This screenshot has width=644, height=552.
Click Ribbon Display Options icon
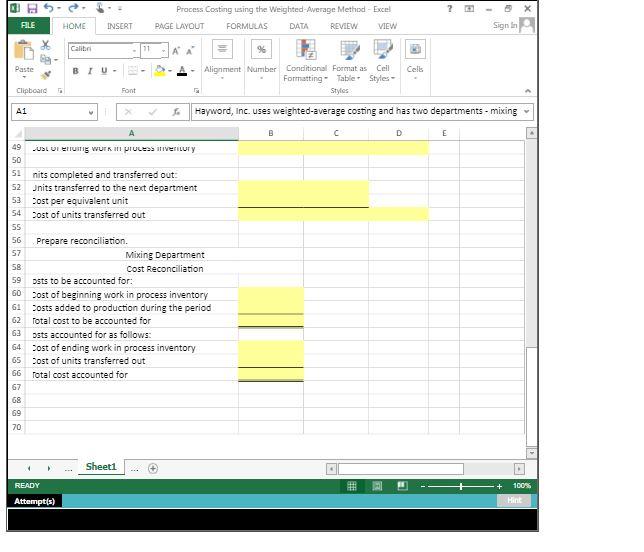click(469, 9)
